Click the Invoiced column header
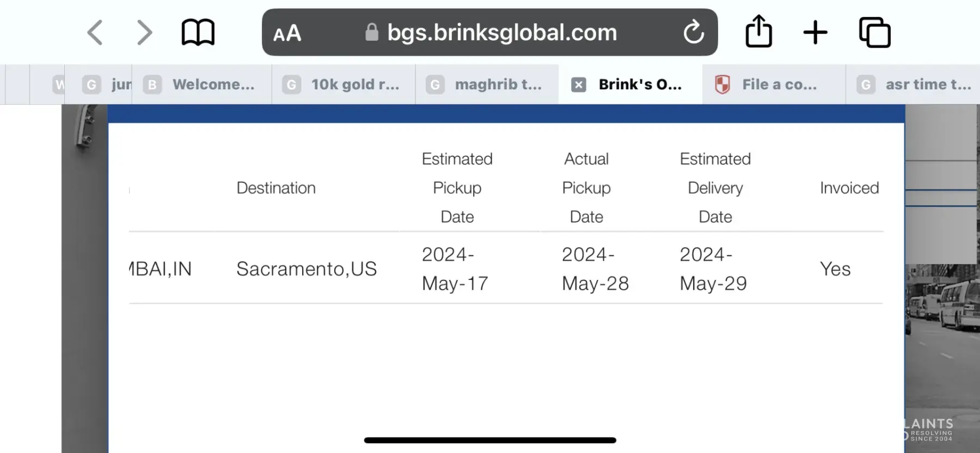The width and height of the screenshot is (980, 453). point(849,188)
